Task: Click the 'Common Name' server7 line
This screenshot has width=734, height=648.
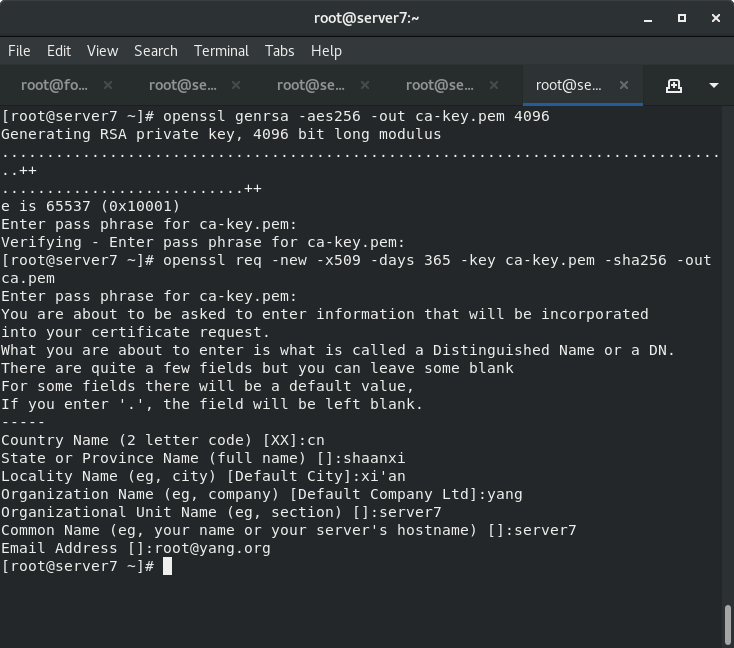Action: (289, 530)
